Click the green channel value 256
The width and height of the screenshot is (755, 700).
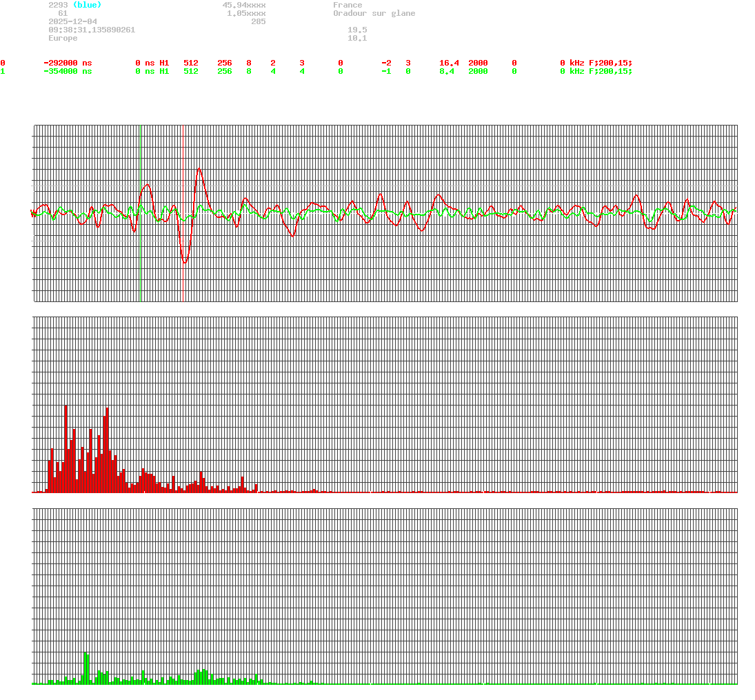point(225,71)
